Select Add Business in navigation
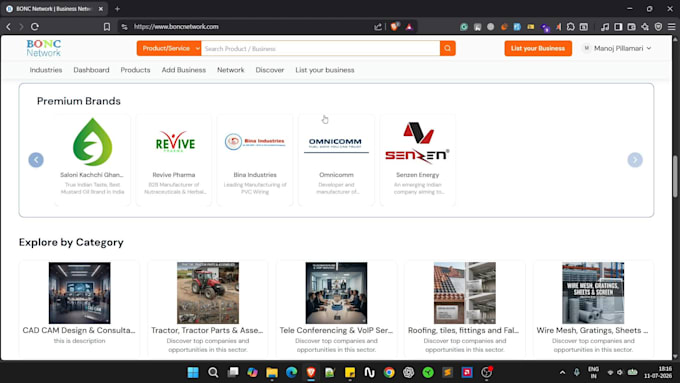This screenshot has height=383, width=680. [184, 70]
